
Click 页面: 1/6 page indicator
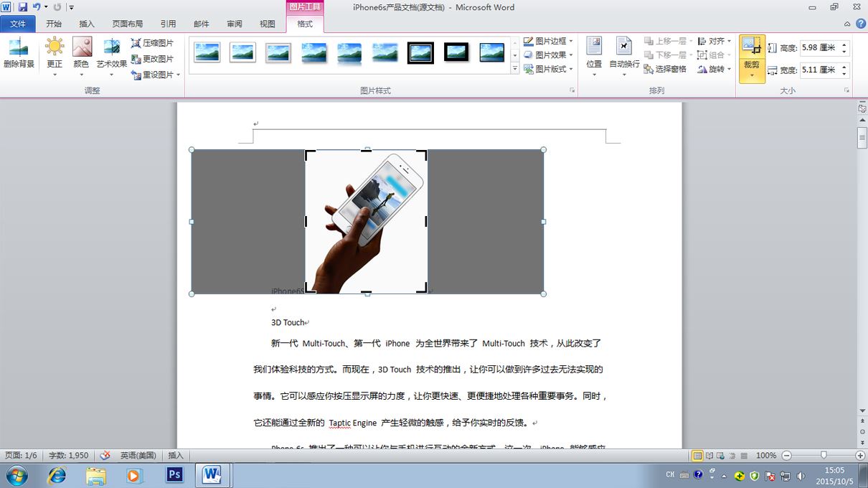[21, 456]
